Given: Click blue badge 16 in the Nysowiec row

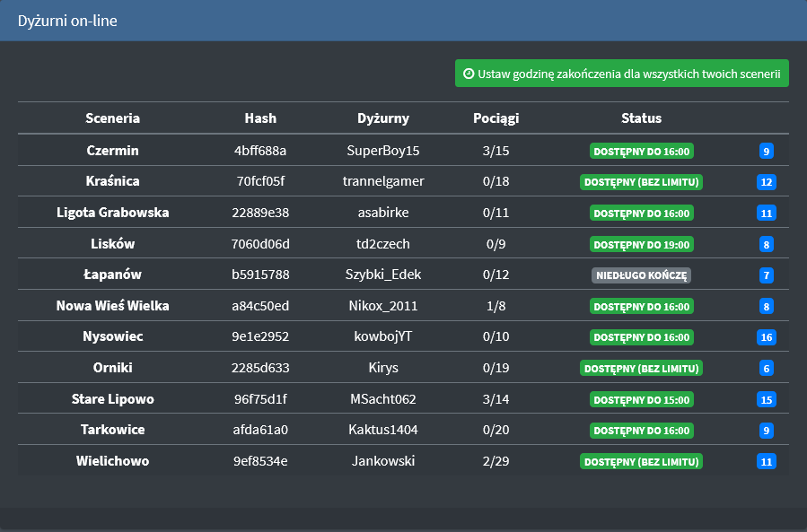Looking at the screenshot, I should tap(766, 337).
